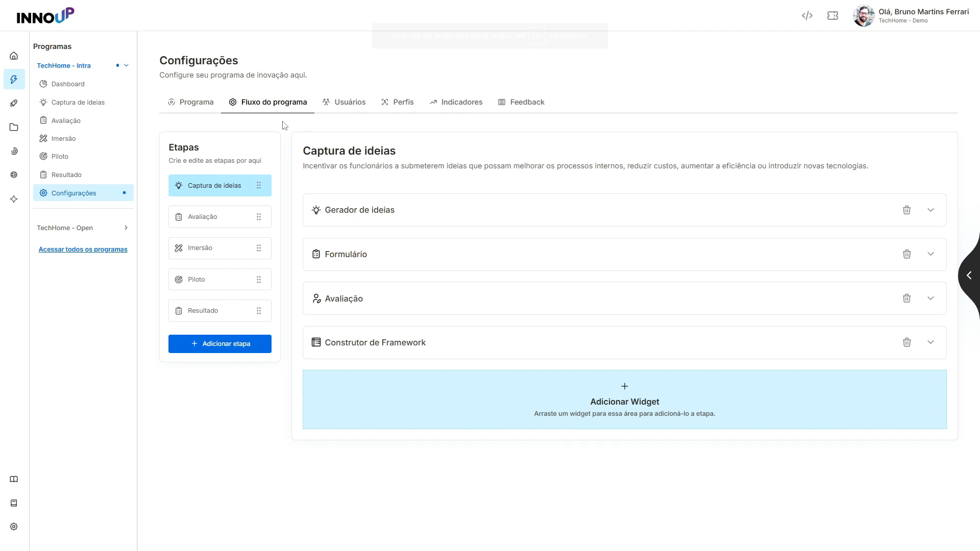Open the side panel collapse arrow
The width and height of the screenshot is (980, 551).
tap(969, 275)
